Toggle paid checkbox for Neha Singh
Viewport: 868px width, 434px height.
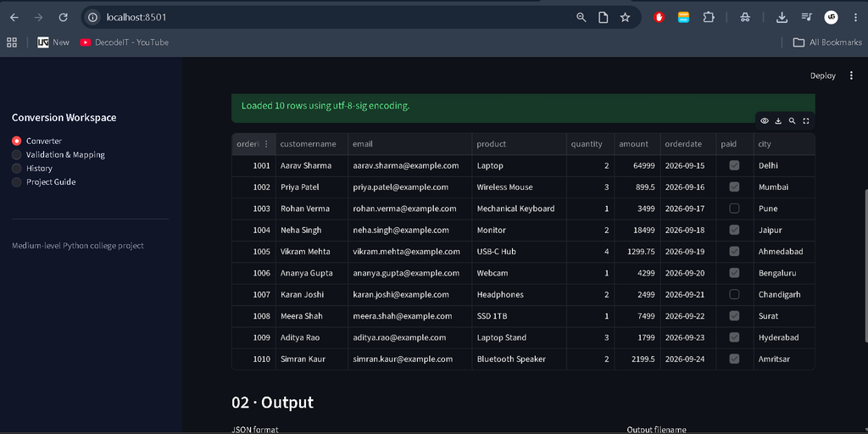pos(734,230)
